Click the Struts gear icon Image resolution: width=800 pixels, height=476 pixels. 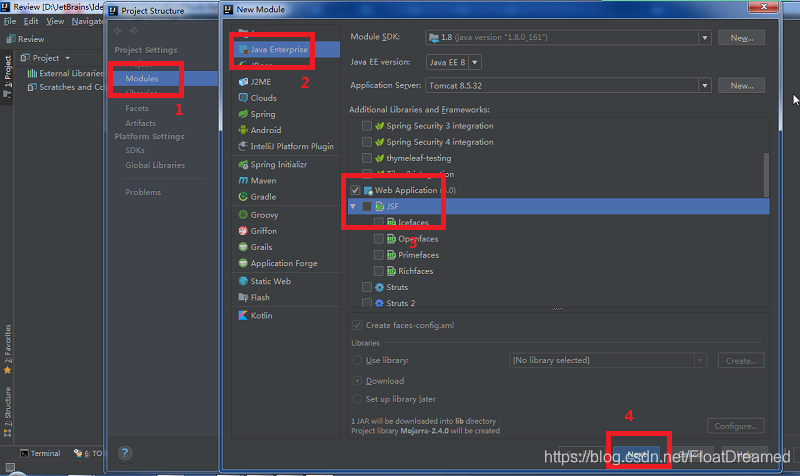tap(380, 287)
